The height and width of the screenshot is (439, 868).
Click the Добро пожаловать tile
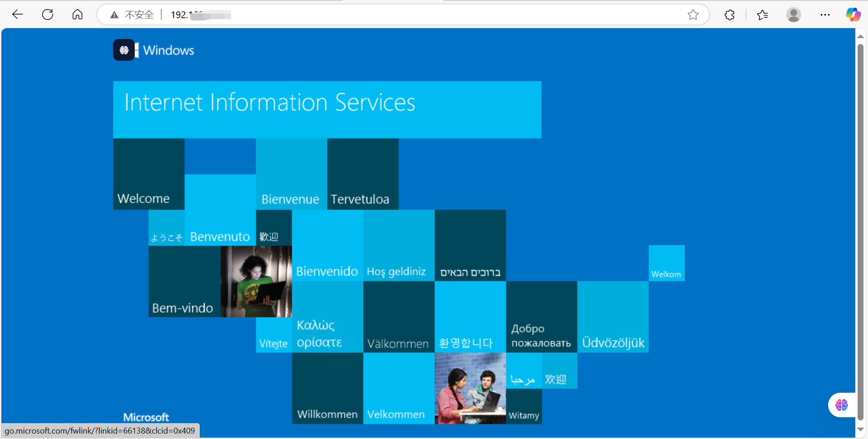tap(541, 317)
